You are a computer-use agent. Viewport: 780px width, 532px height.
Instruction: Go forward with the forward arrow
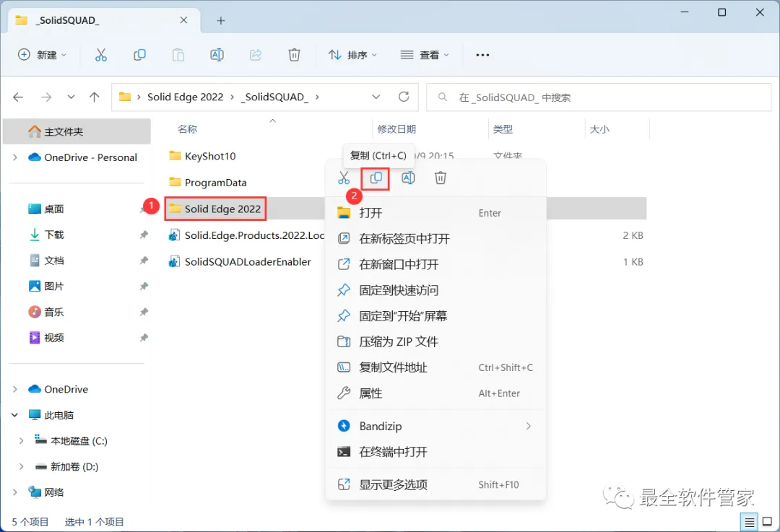click(46, 97)
